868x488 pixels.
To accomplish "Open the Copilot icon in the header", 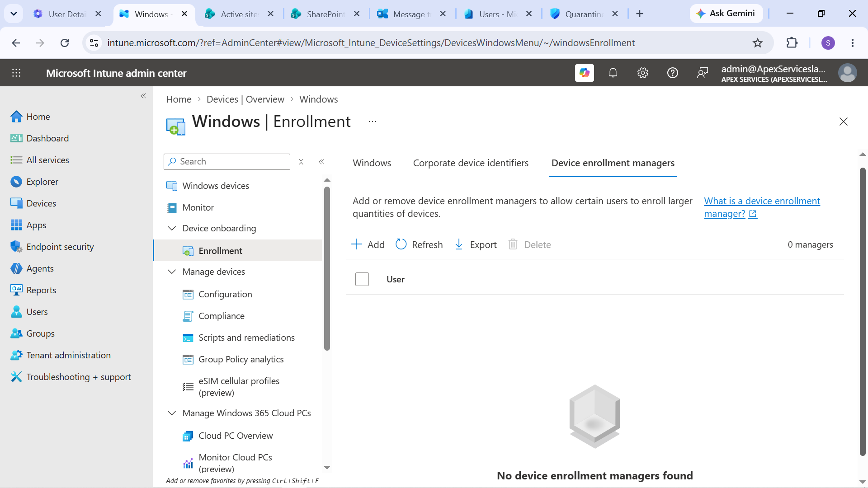I will pos(584,73).
